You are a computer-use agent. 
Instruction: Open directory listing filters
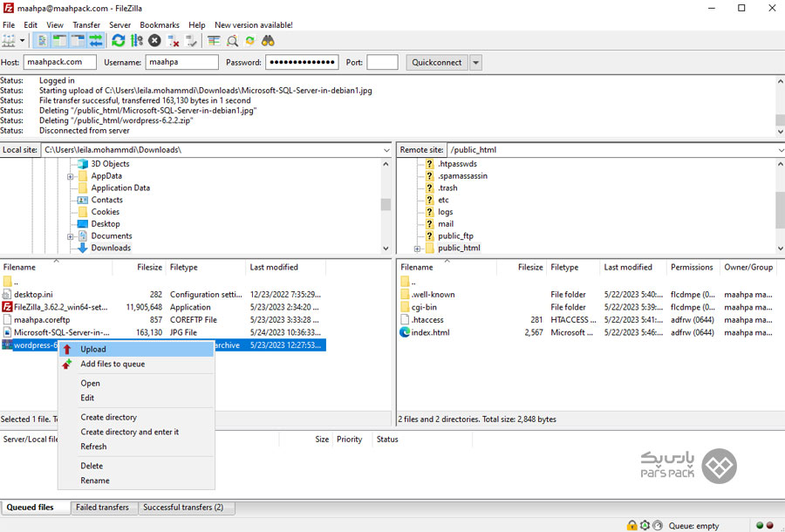tap(214, 41)
